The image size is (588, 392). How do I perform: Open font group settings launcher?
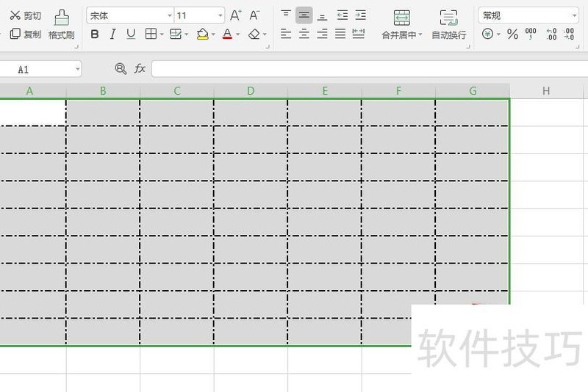coord(268,47)
